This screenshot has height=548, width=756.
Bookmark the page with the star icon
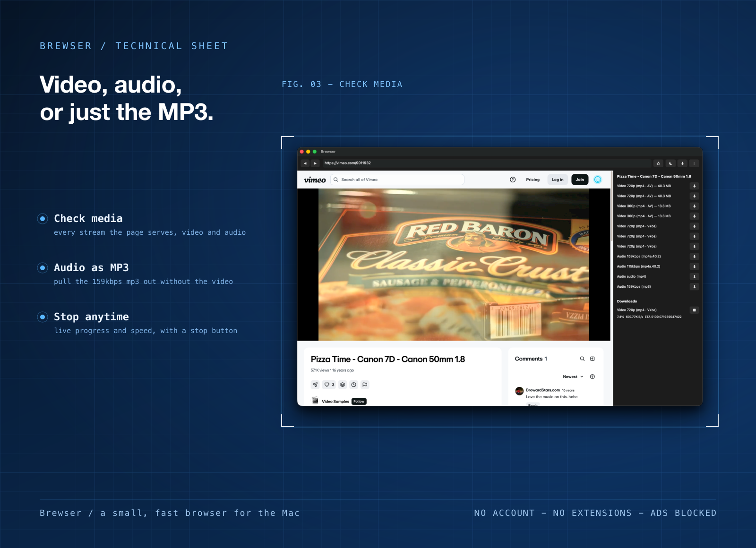pos(658,163)
